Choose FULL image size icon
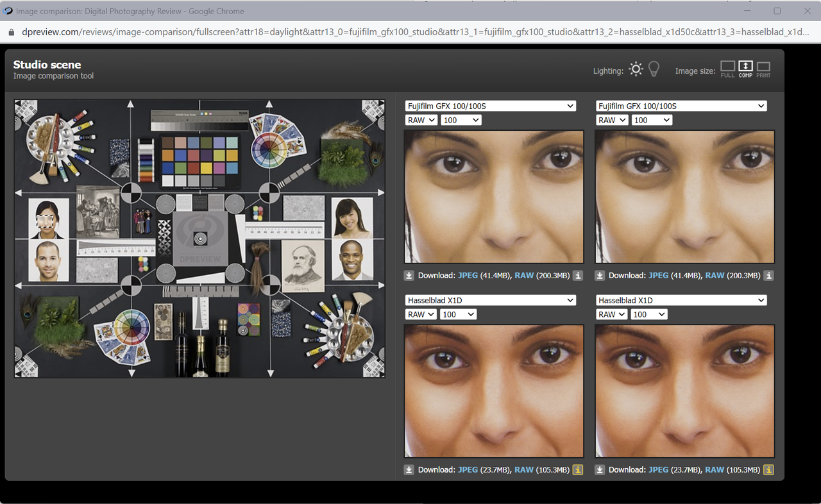Screen dimensions: 821x504 click(x=727, y=69)
